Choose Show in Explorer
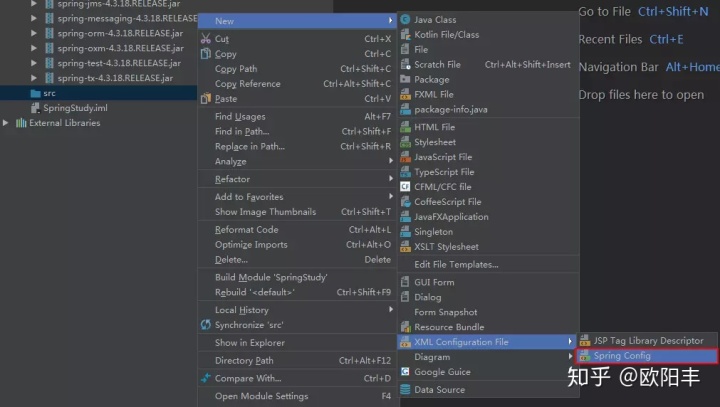The image size is (720, 407). (297, 343)
